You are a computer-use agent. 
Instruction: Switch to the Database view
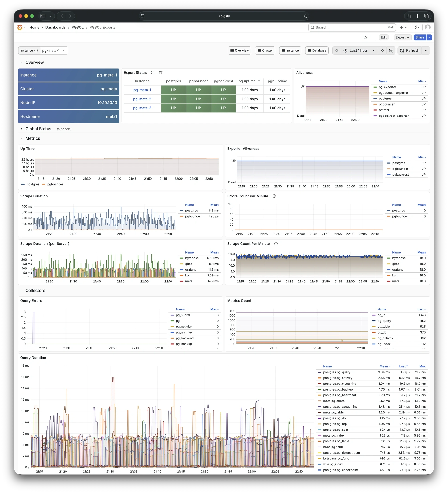[317, 50]
